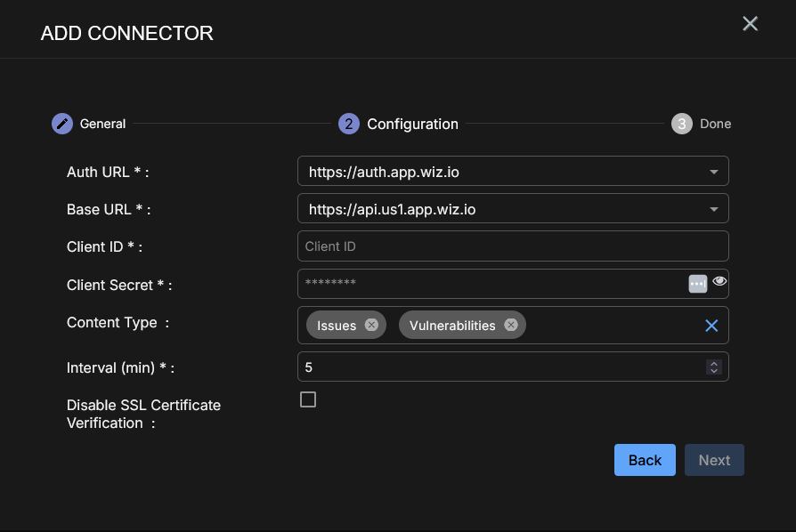Click the step 3 Done circle
796x532 pixels.
tap(681, 124)
